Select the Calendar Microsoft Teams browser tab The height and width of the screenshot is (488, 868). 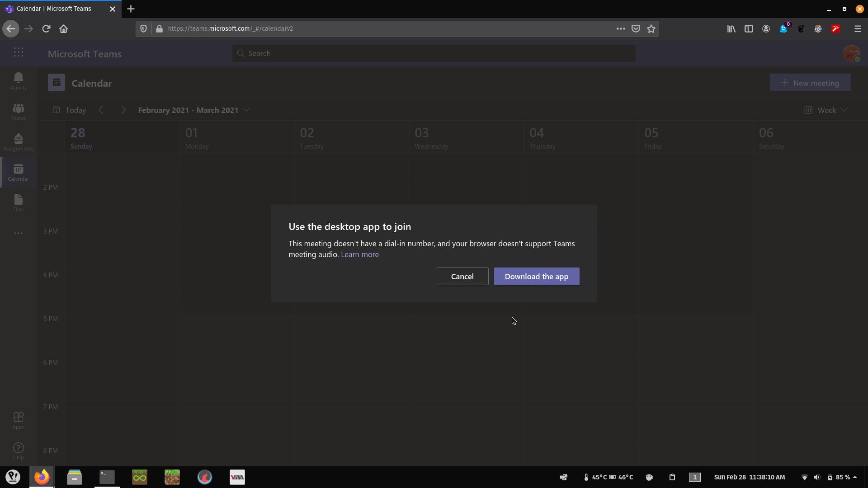click(x=54, y=9)
